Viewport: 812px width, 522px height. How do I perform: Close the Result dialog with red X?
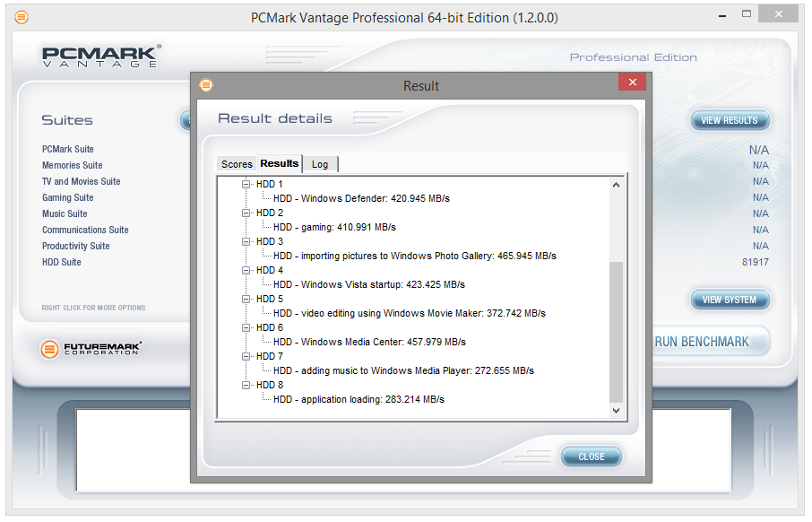coord(633,82)
